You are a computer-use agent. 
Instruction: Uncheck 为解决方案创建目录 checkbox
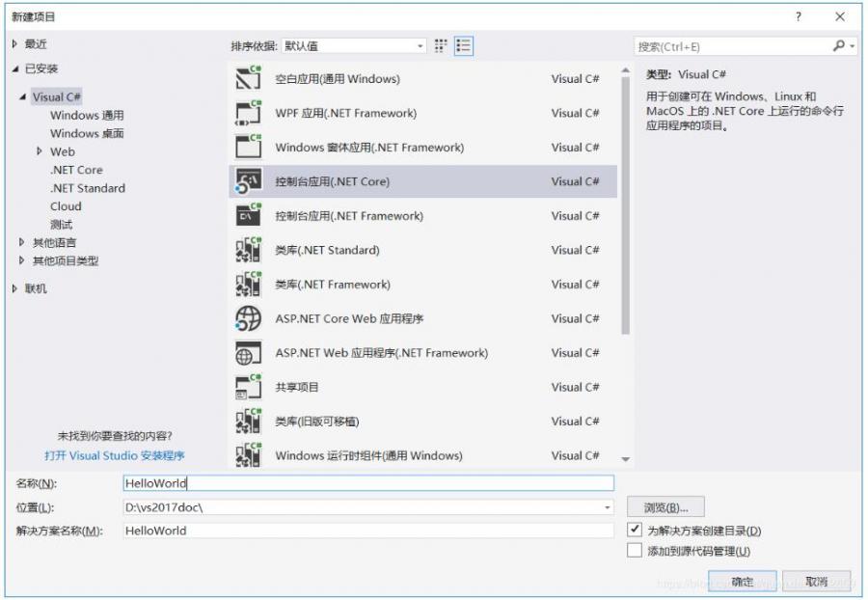coord(637,532)
